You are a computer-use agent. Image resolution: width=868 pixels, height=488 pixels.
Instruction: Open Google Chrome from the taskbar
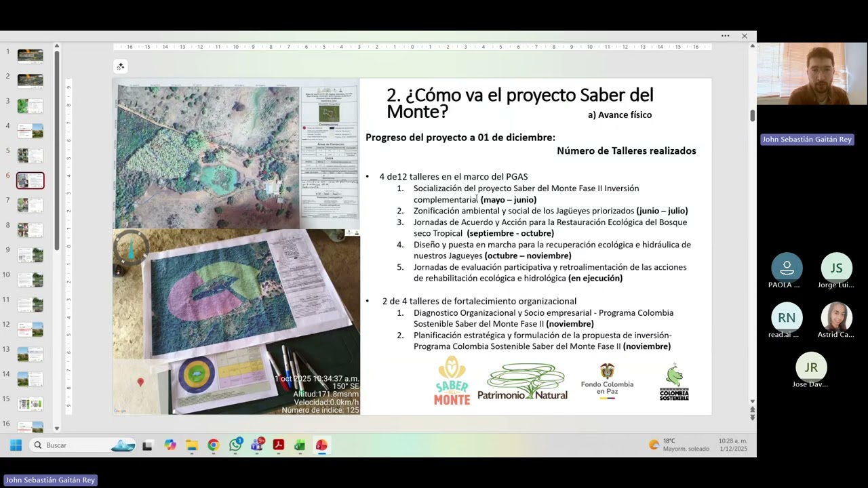pyautogui.click(x=214, y=445)
